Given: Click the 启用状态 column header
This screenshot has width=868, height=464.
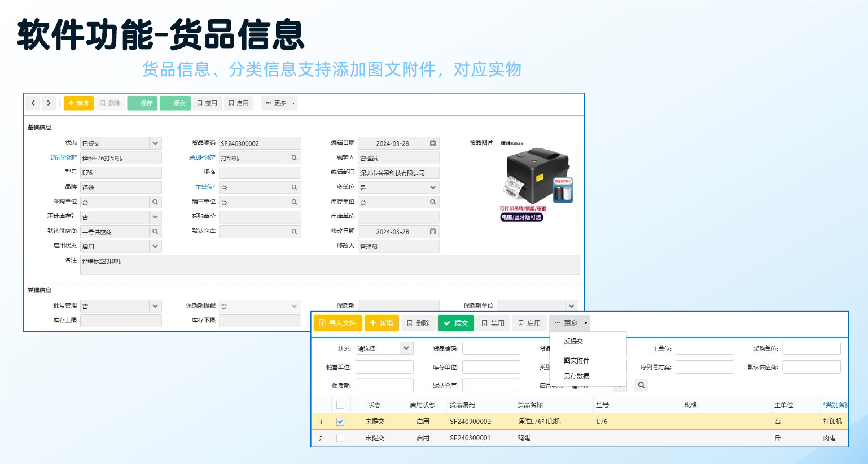Looking at the screenshot, I should click(422, 405).
